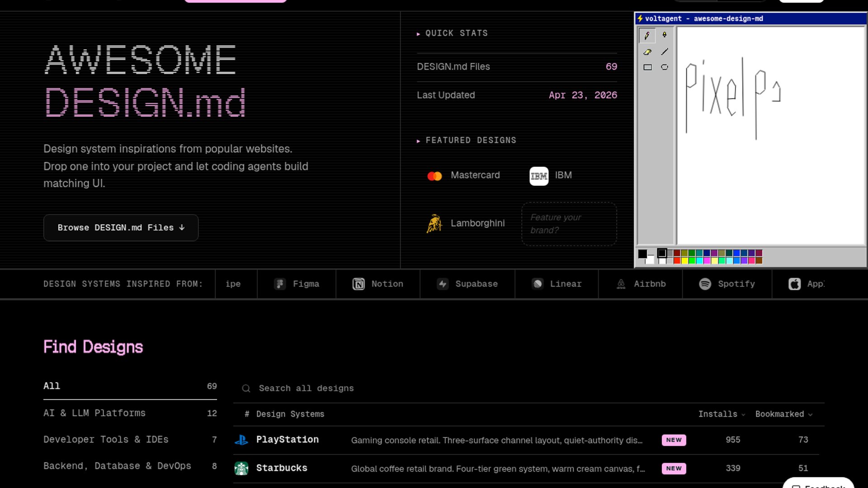This screenshot has width=868, height=488.
Task: Open the PlayStation design row
Action: [x=288, y=440]
